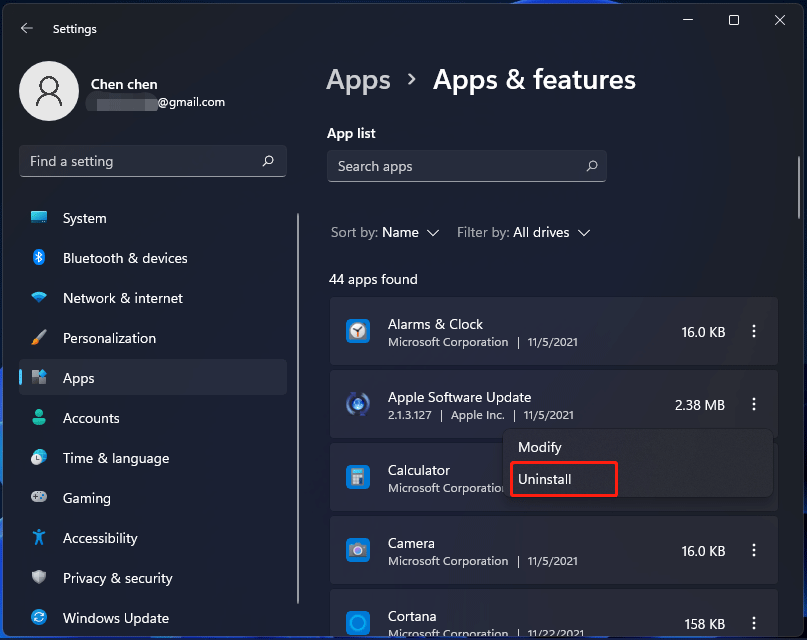
Task: Select the Bluetooth & devices icon
Action: (39, 257)
